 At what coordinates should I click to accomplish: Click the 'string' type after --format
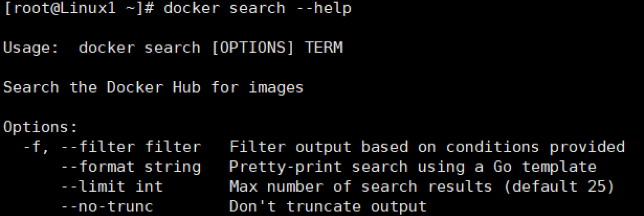[173, 167]
